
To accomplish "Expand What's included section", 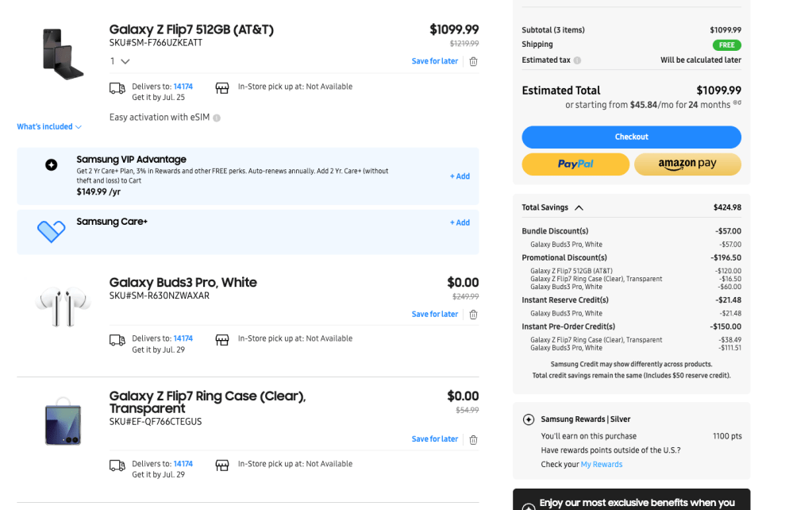I will (x=49, y=127).
